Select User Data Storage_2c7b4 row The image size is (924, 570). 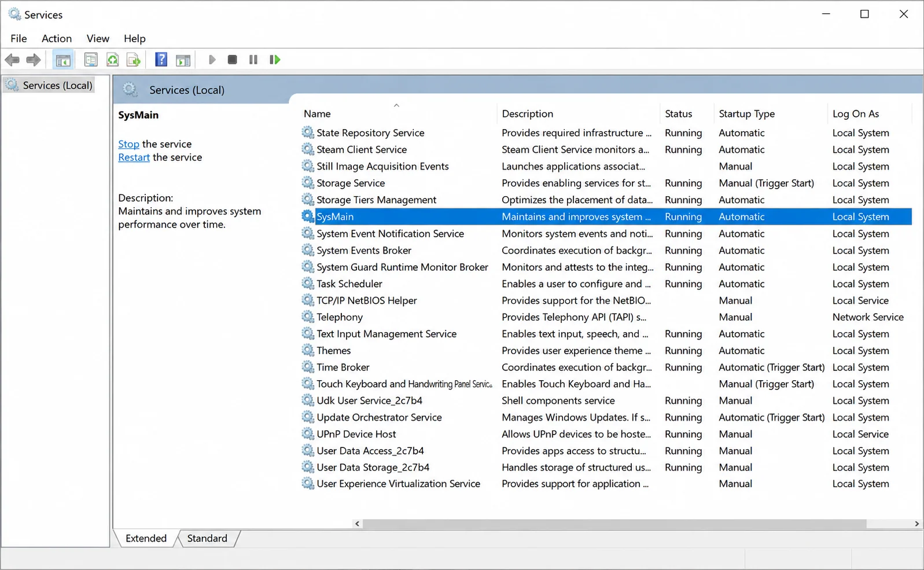coord(606,468)
